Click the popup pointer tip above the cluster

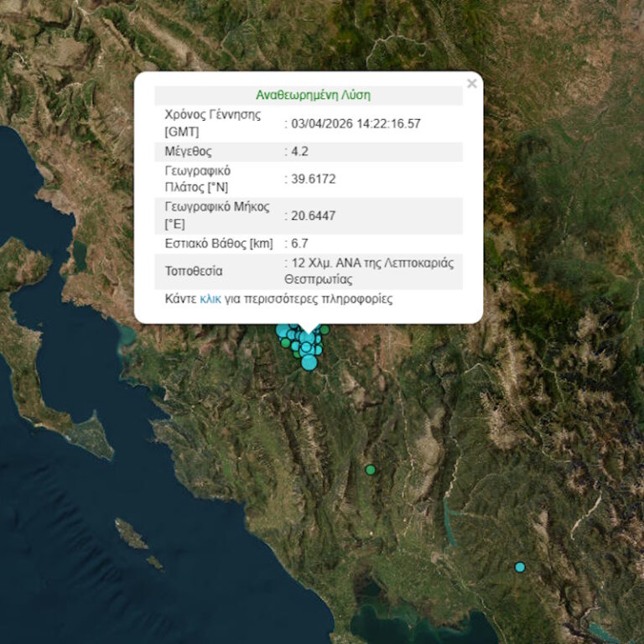pos(309,332)
